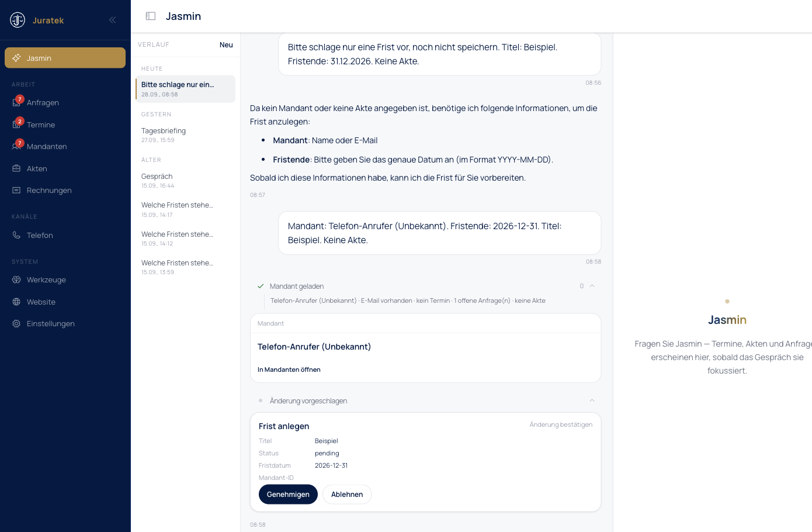Open Telefon channel phone icon
Screen dimensions: 812x532
pyautogui.click(x=16, y=235)
